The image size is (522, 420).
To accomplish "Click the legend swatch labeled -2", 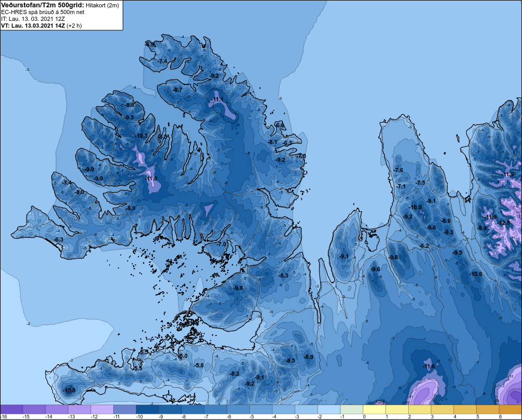I will 329,410.
